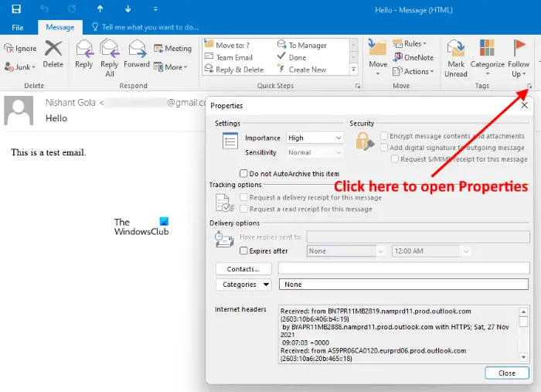Viewport: 541px width, 392px height.
Task: Click the Contacts text field
Action: (404, 268)
